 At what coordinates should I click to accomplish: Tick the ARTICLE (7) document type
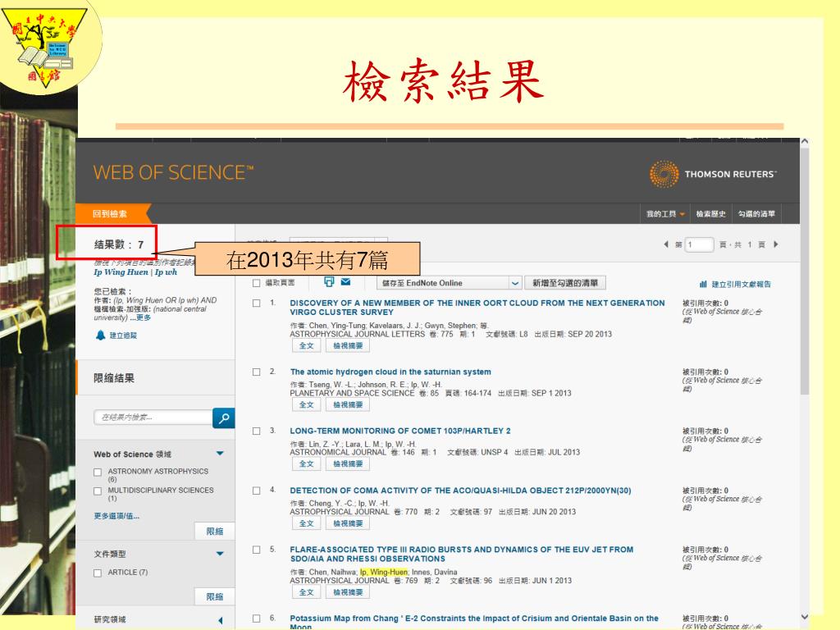tap(98, 573)
